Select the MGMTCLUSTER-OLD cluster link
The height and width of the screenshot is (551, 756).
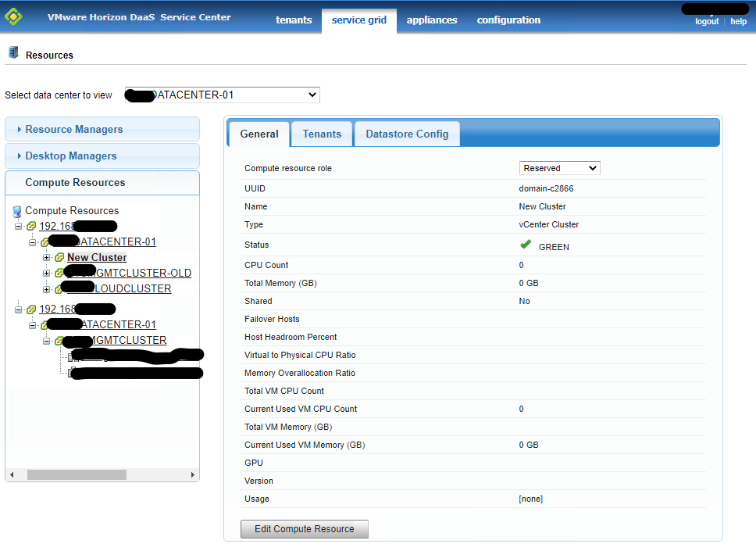(129, 273)
